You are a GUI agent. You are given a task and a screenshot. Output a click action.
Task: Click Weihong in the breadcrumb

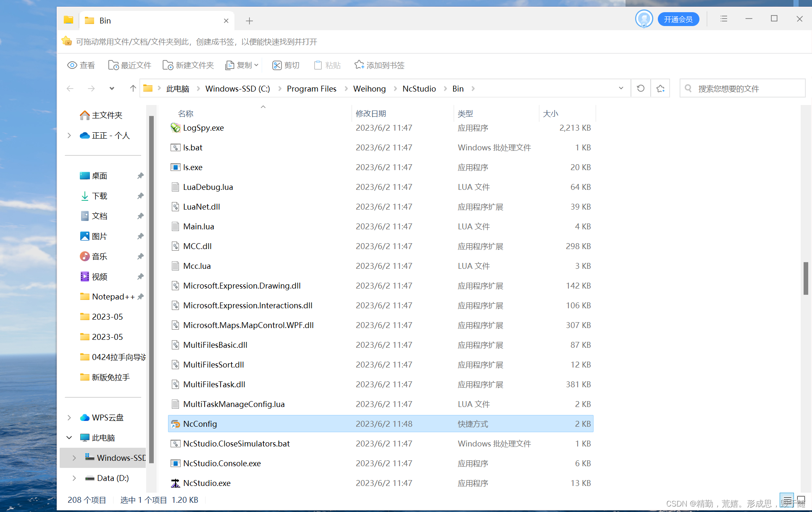coord(369,89)
